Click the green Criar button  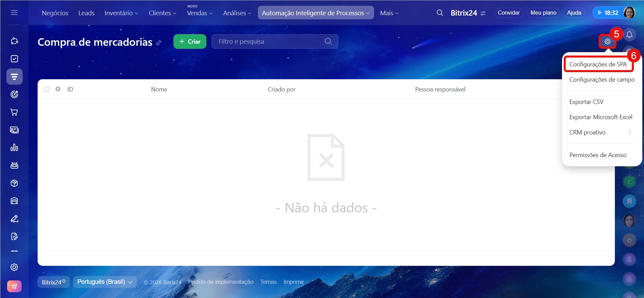coord(190,42)
